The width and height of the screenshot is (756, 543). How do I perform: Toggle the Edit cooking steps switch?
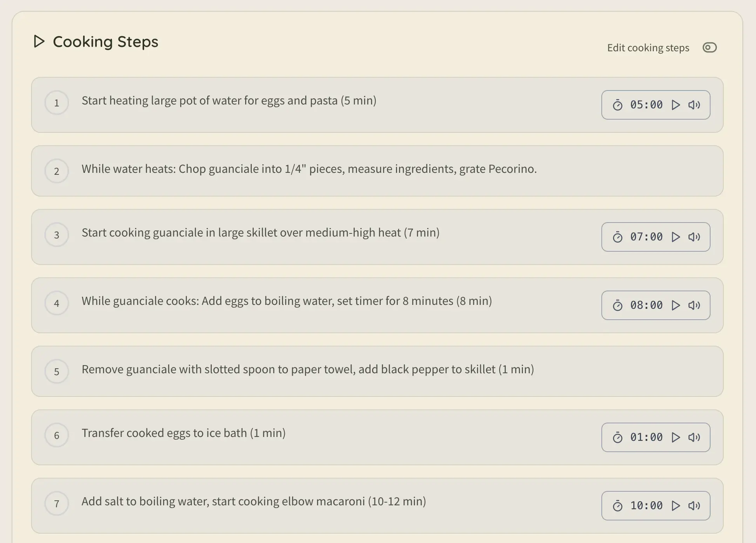[709, 47]
